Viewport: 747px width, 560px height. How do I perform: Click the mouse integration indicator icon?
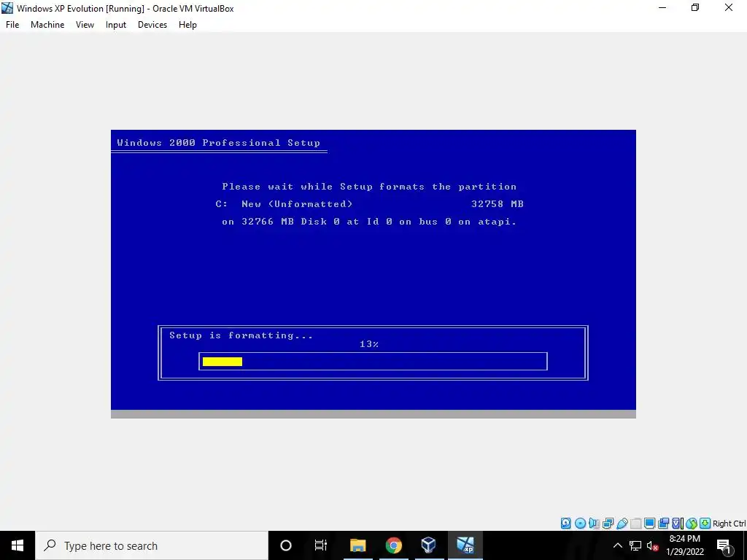[692, 524]
